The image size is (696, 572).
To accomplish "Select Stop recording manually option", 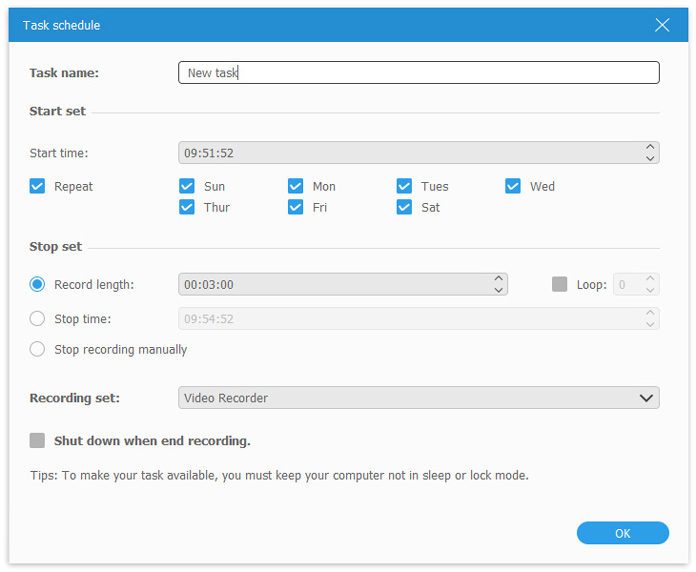I will coord(37,349).
